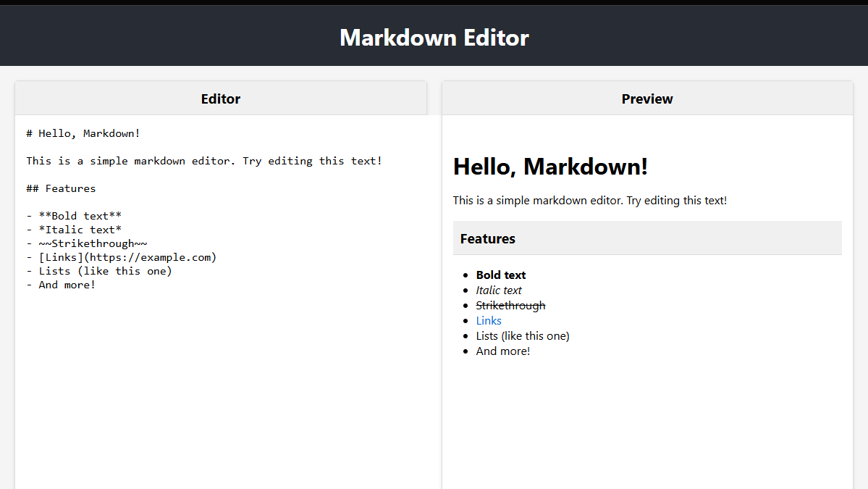The width and height of the screenshot is (868, 489).
Task: Click the rendered 'And more!' list item
Action: pos(503,351)
